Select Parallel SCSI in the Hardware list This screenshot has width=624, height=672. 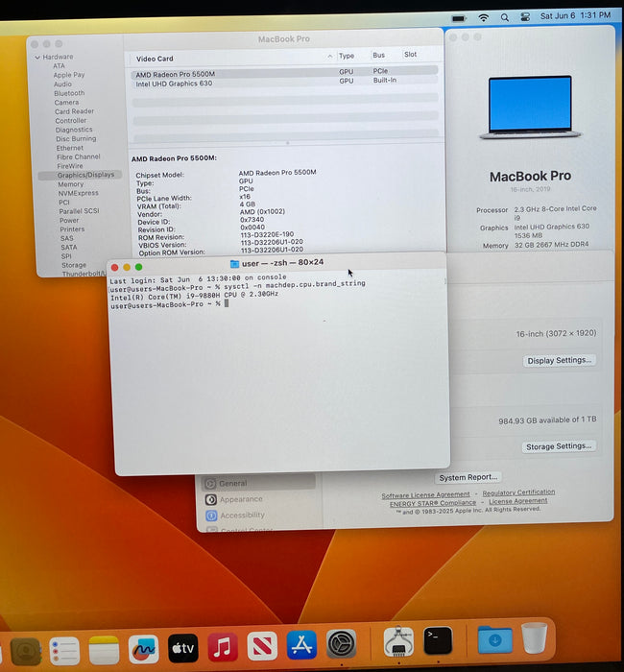click(x=80, y=211)
